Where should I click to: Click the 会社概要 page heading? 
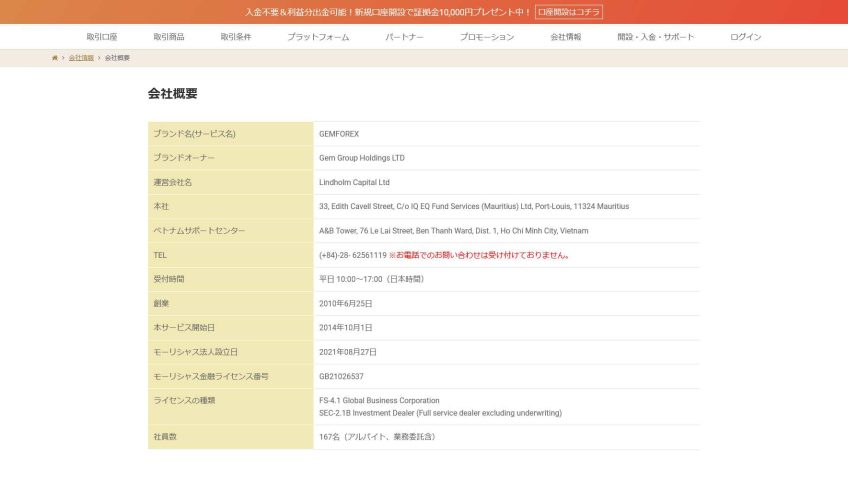point(173,94)
